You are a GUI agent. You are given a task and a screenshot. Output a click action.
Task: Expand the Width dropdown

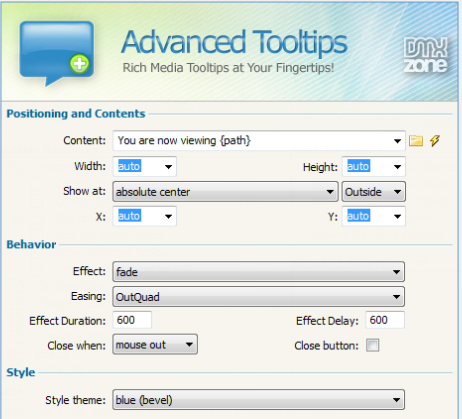click(168, 166)
